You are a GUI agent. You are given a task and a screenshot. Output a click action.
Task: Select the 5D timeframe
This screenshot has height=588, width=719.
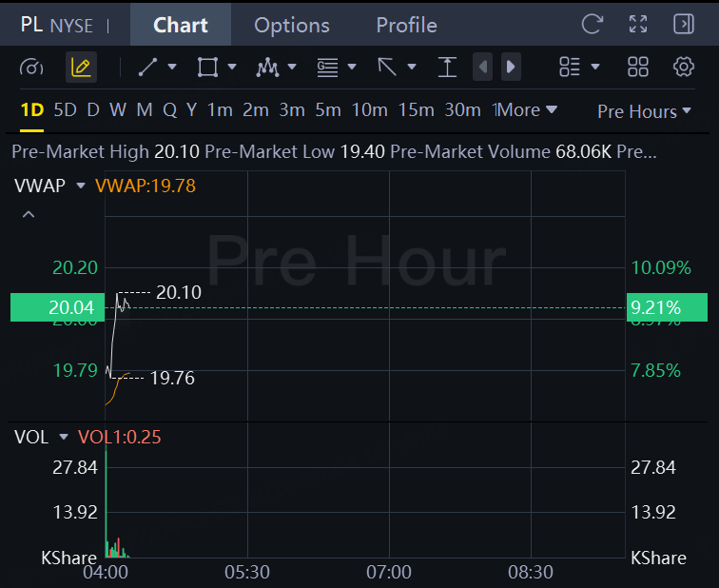point(65,110)
